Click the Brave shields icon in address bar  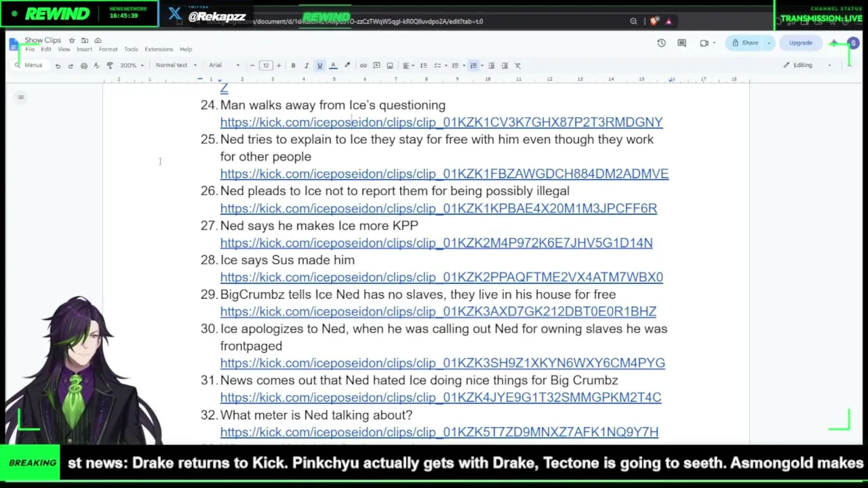(654, 21)
